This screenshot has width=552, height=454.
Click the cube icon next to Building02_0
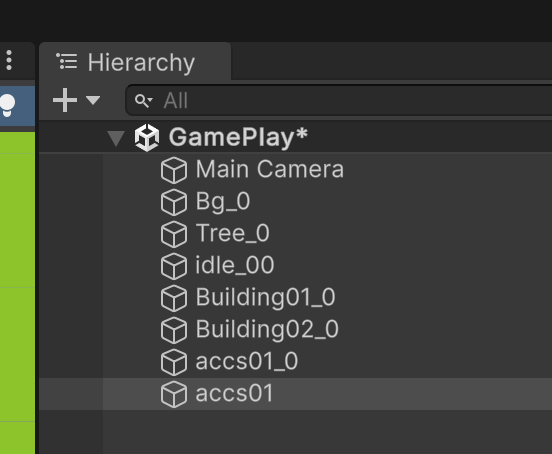[x=174, y=330]
